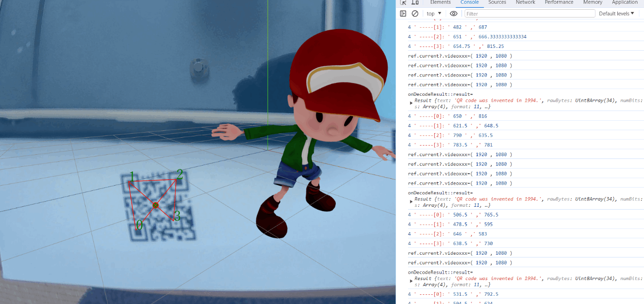Open the Default levels dropdown

[616, 14]
